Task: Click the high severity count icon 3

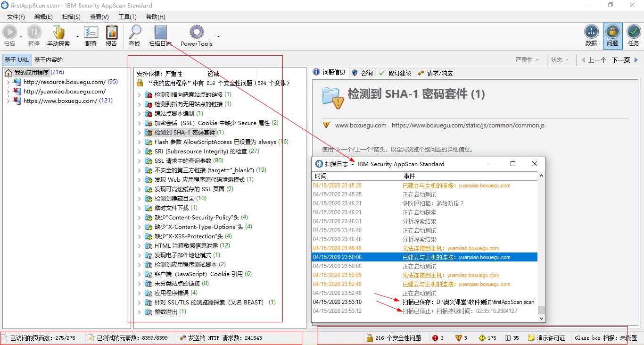Action: point(435,338)
